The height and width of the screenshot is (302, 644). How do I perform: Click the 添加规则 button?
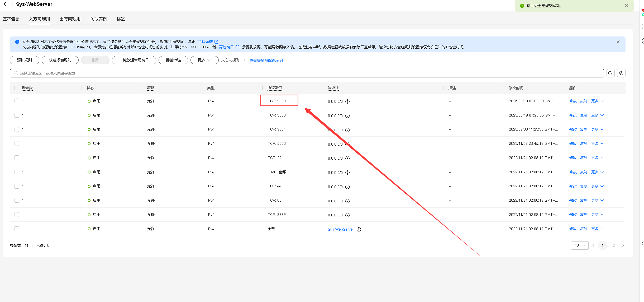[x=25, y=60]
